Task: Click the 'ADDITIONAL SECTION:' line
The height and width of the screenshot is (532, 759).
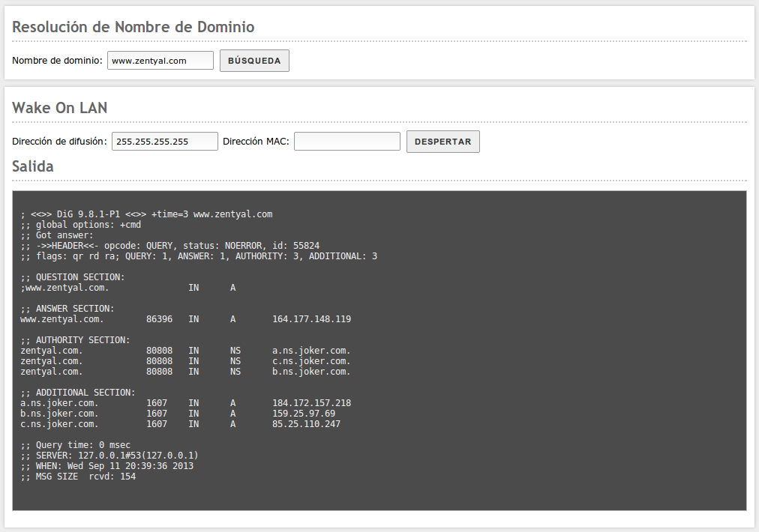Action: tap(78, 393)
